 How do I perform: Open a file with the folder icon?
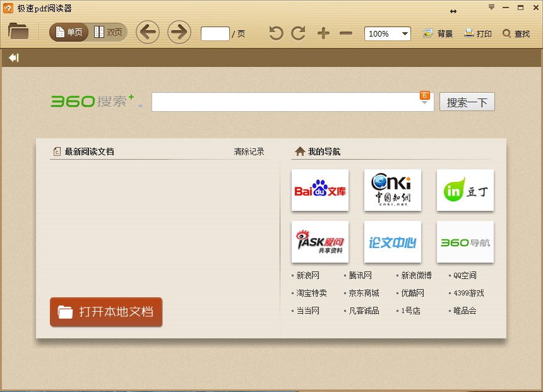(x=18, y=31)
